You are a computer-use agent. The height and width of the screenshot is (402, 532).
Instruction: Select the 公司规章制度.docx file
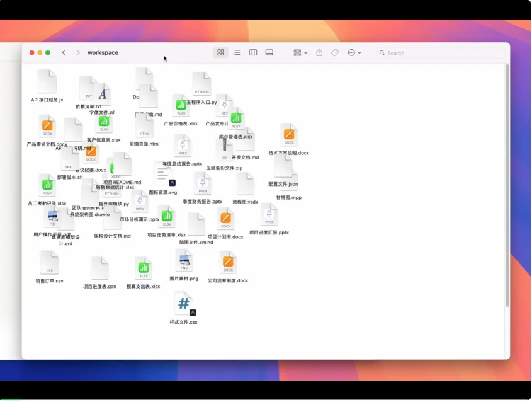pos(228,262)
